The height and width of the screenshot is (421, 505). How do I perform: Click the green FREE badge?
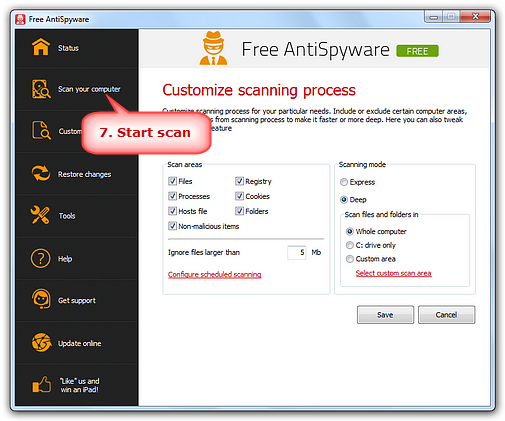417,51
